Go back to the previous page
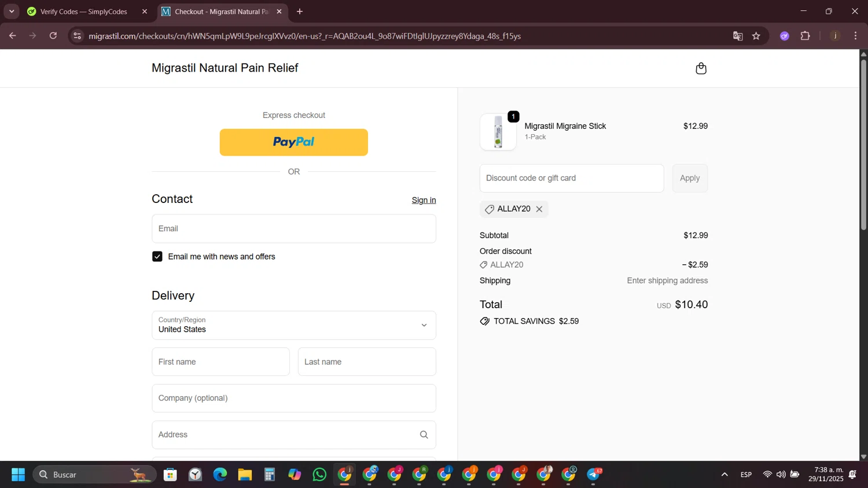The height and width of the screenshot is (488, 868). 12,36
